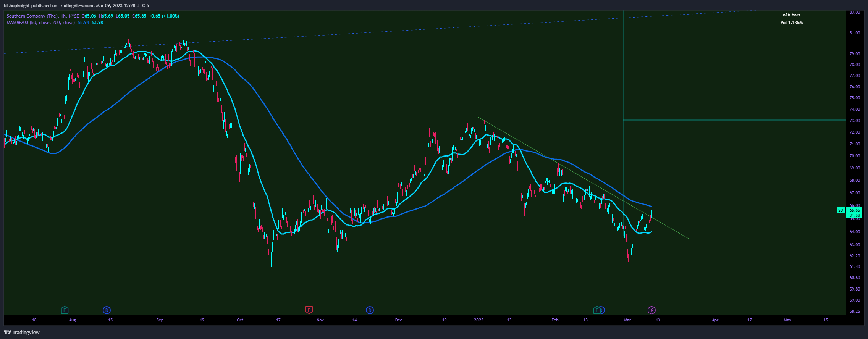This screenshot has height=339, width=868.
Task: Click the MA value 63.98 in legend
Action: [x=97, y=23]
